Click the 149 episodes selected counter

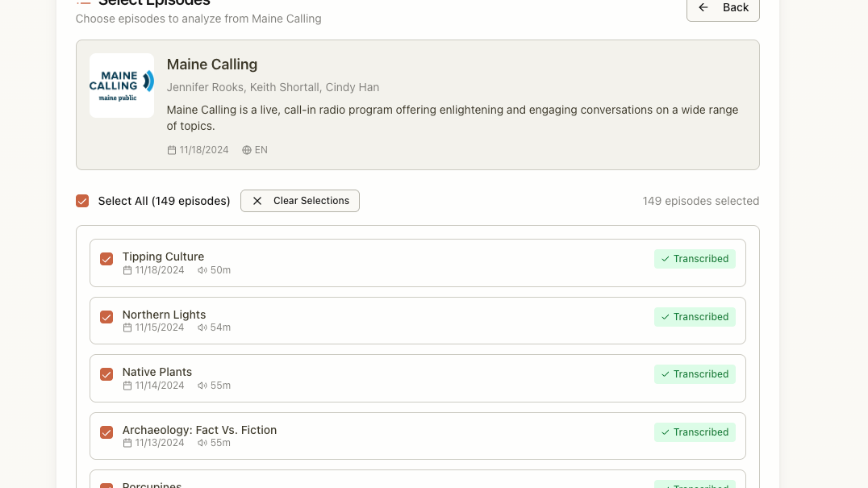(x=701, y=201)
